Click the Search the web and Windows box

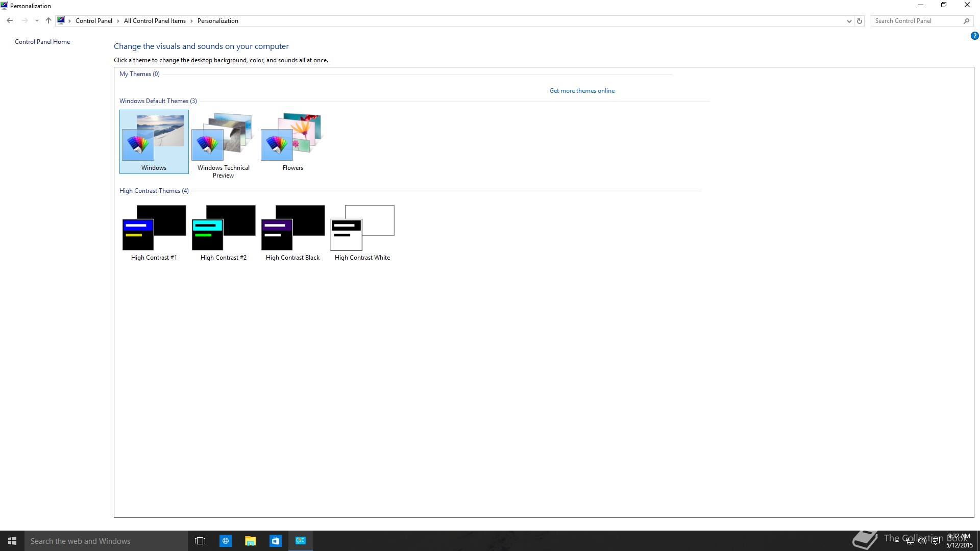106,541
